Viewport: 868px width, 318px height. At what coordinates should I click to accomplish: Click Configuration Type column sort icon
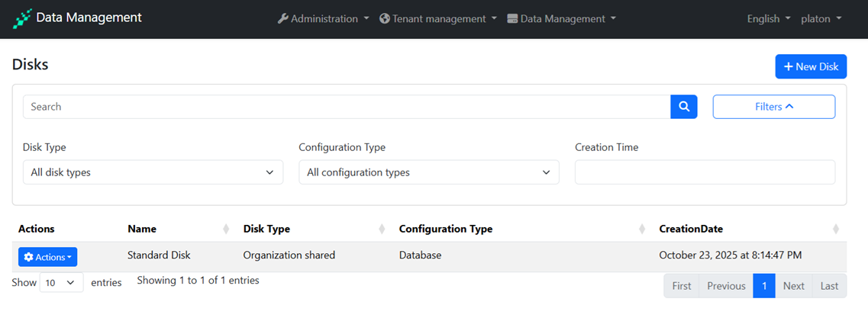point(642,229)
